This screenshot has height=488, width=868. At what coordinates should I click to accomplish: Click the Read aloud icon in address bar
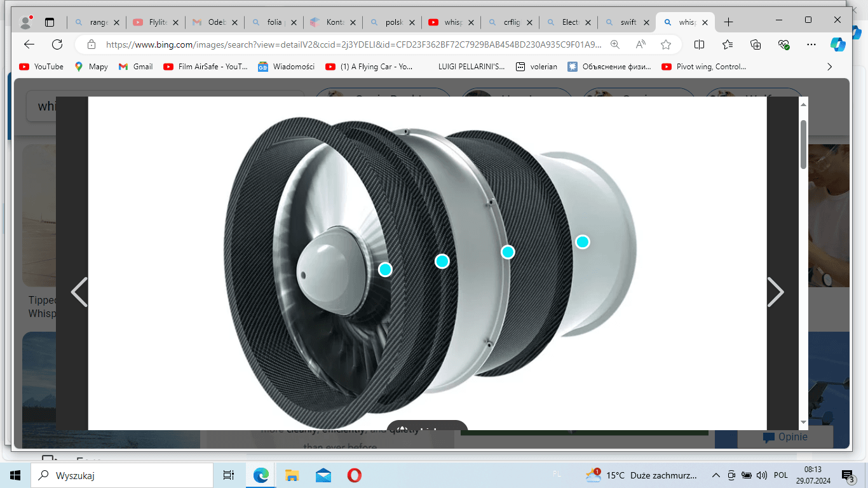pyautogui.click(x=641, y=44)
